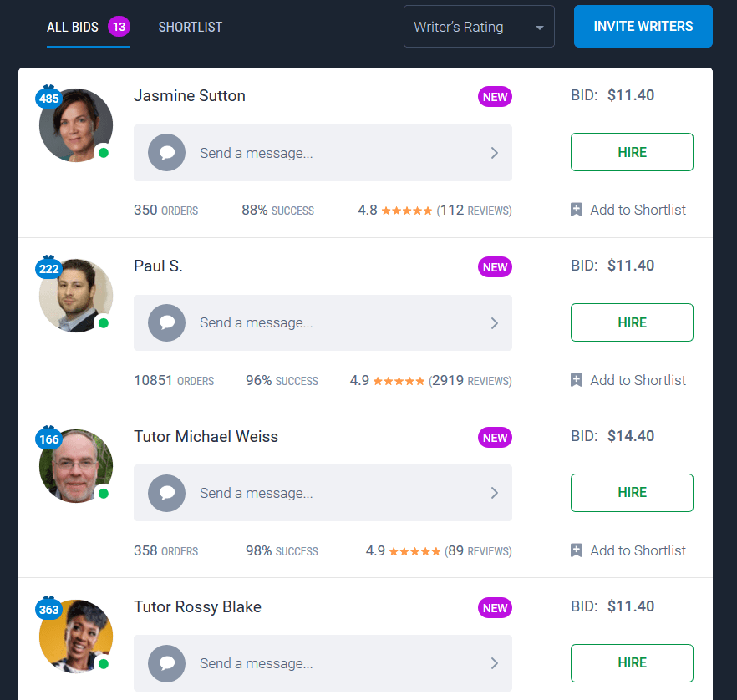The image size is (737, 700).
Task: Expand message arrow in Paul S.'s row
Action: click(494, 322)
